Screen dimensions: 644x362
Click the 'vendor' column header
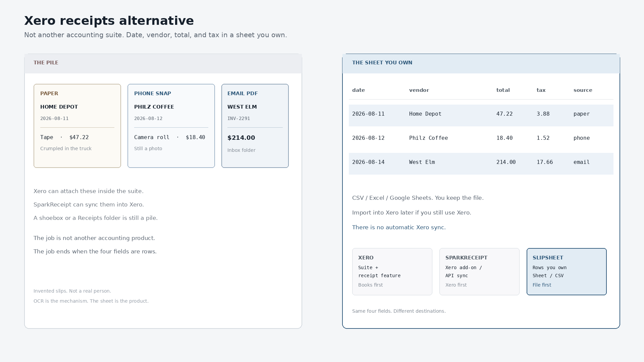(x=419, y=90)
